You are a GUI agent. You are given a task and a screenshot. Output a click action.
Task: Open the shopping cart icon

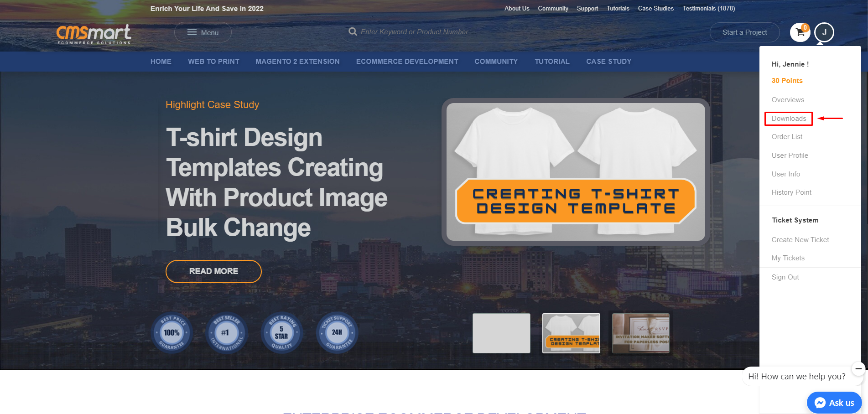[x=800, y=32]
